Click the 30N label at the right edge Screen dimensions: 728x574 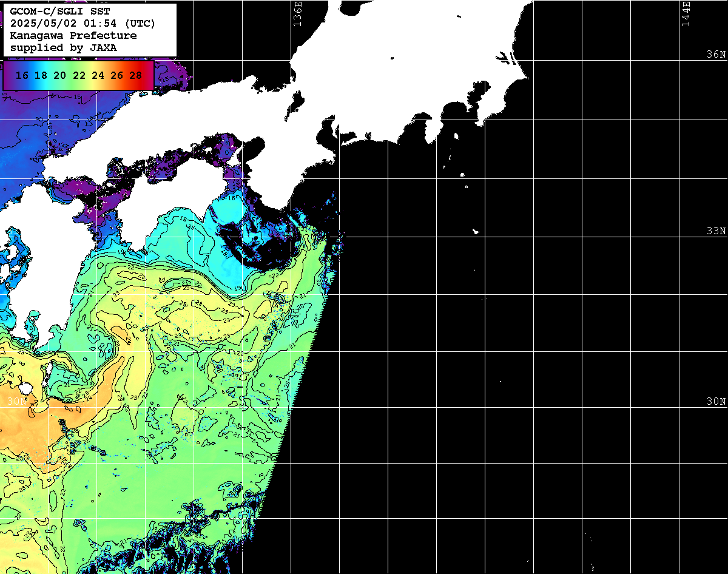pyautogui.click(x=716, y=402)
